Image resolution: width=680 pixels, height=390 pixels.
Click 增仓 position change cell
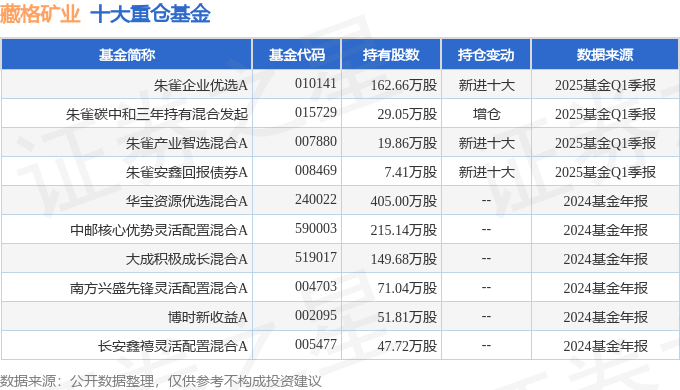click(486, 114)
